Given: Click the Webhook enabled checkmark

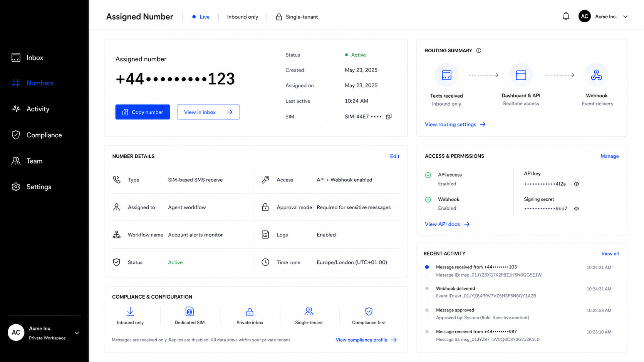Looking at the screenshot, I should pyautogui.click(x=428, y=200).
